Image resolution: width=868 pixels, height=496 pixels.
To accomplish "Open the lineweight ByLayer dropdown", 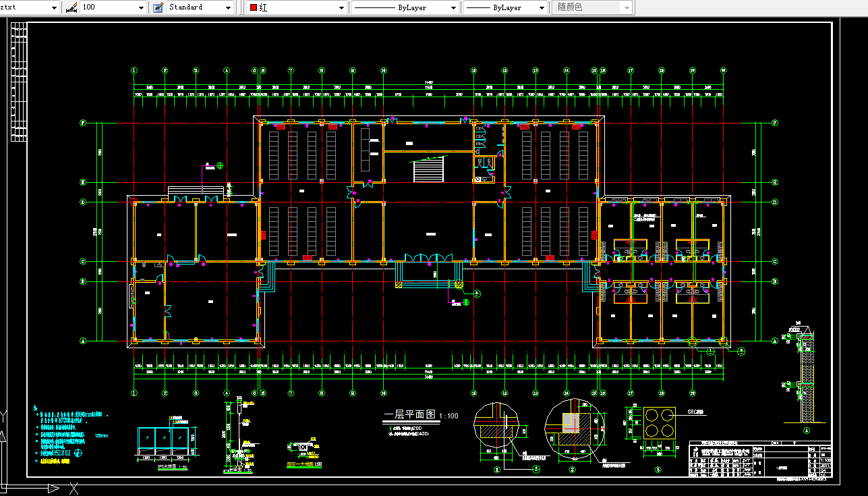I will [543, 7].
